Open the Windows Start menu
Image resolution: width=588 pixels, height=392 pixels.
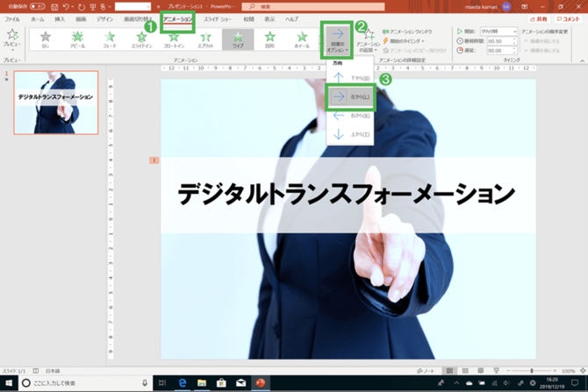[9, 383]
